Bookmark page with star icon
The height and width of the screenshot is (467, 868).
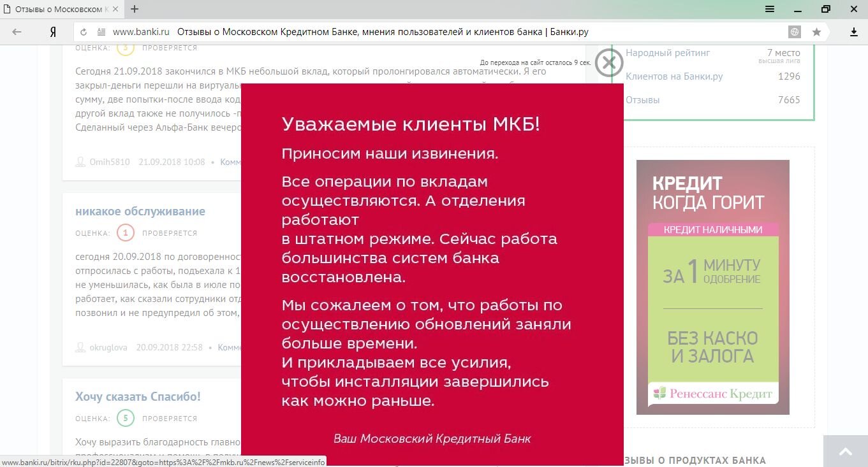(816, 32)
